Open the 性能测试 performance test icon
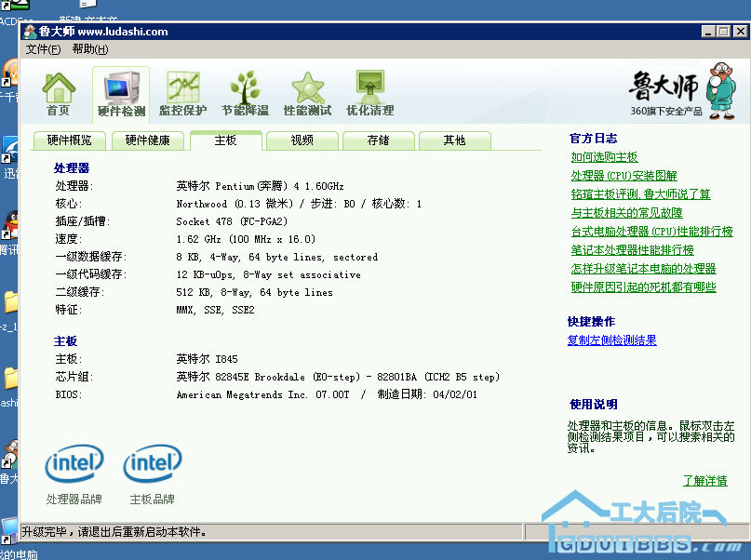751x560 pixels. pyautogui.click(x=307, y=94)
